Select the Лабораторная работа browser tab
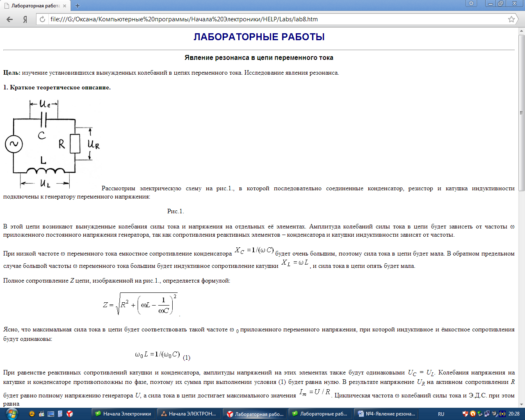The height and width of the screenshot is (420, 525). click(35, 6)
